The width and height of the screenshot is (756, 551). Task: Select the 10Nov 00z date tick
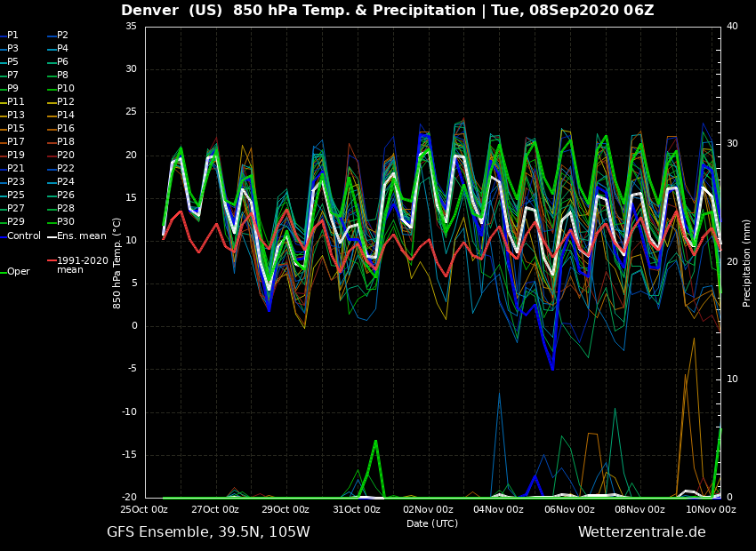point(711,510)
